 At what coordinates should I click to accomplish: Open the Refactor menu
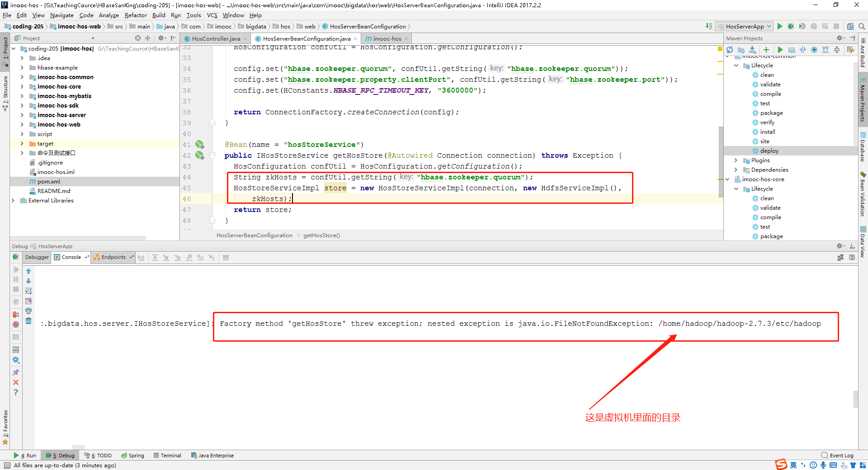(136, 15)
